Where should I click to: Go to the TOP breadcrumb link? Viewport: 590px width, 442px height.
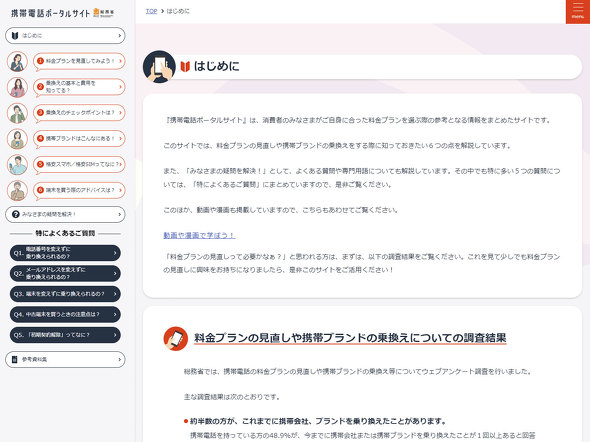coord(151,11)
